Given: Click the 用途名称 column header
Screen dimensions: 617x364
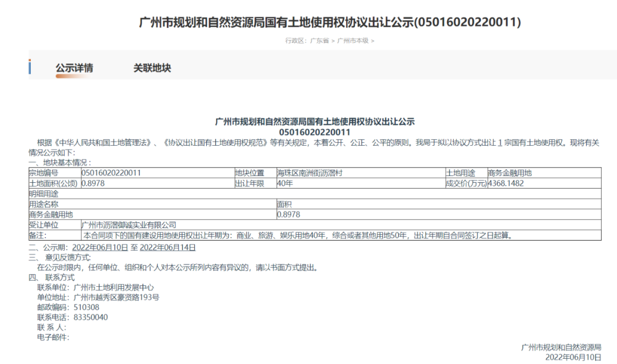Looking at the screenshot, I should (x=153, y=204).
